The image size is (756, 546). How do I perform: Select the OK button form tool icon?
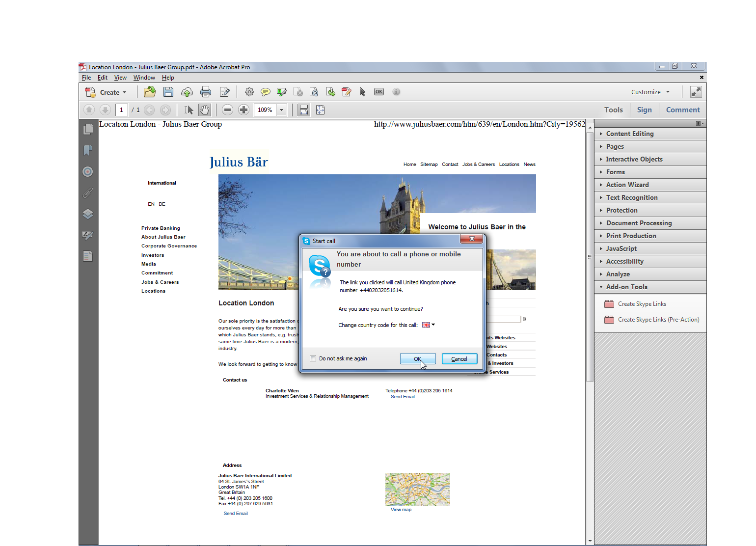(x=379, y=92)
